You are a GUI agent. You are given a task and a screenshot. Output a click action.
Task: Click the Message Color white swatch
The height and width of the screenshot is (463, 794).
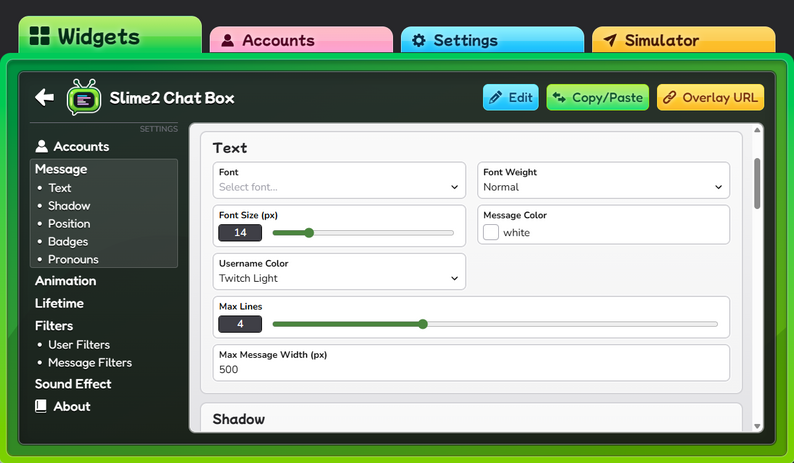coord(491,233)
